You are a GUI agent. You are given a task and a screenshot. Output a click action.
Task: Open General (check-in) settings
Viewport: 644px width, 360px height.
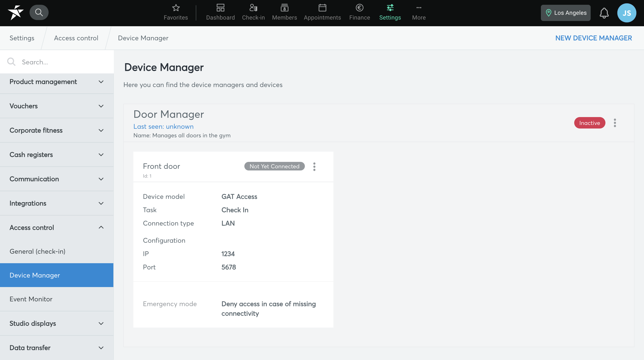click(57, 252)
